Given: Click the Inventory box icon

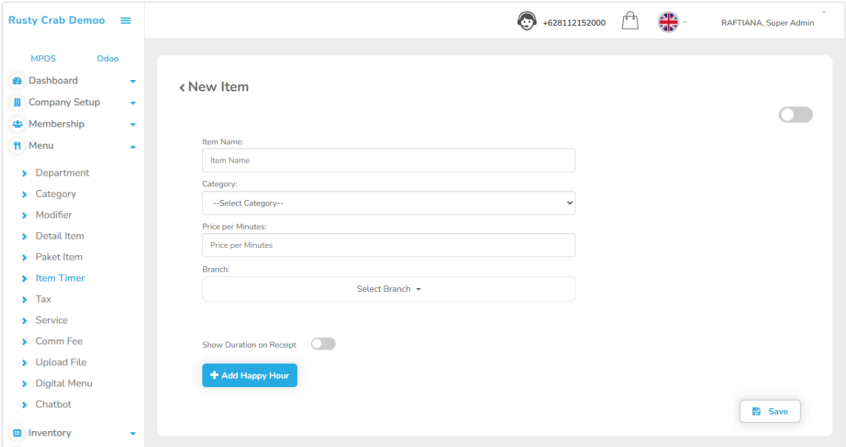Looking at the screenshot, I should (x=17, y=433).
